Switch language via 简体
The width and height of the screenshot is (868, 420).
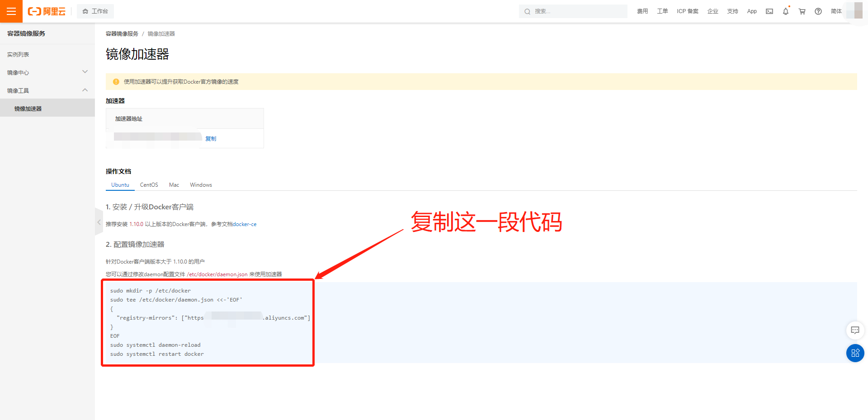pyautogui.click(x=836, y=11)
